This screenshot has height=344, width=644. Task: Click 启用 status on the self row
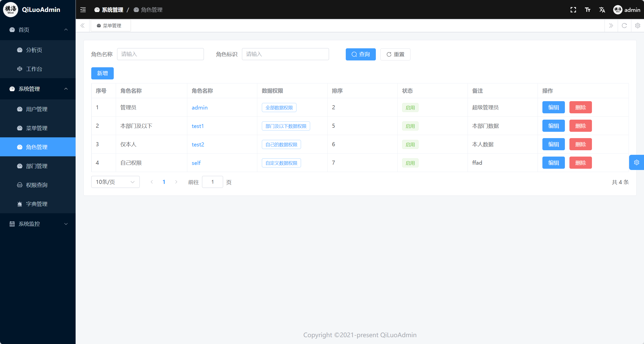pyautogui.click(x=410, y=163)
